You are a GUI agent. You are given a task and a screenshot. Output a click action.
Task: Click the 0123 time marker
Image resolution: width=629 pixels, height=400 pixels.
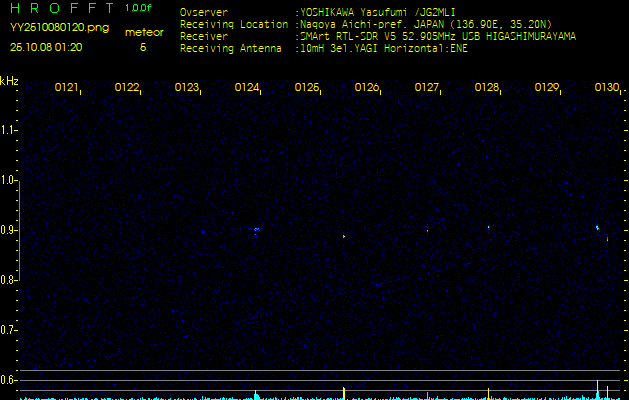(x=187, y=87)
